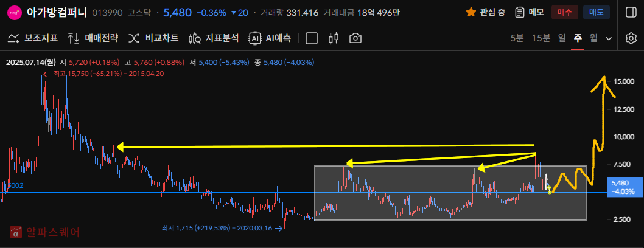
Task: Click the 종 5,480 close price value
Action: pos(284,63)
